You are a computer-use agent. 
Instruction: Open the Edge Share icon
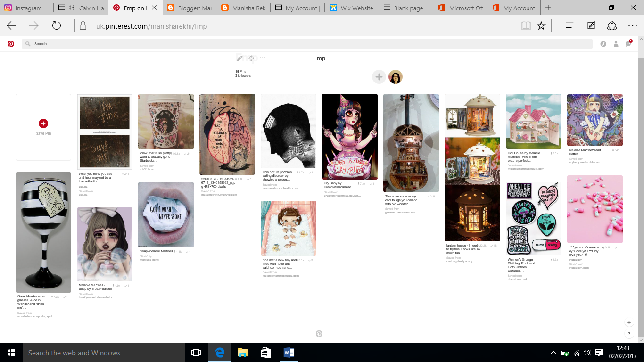pos(612,26)
